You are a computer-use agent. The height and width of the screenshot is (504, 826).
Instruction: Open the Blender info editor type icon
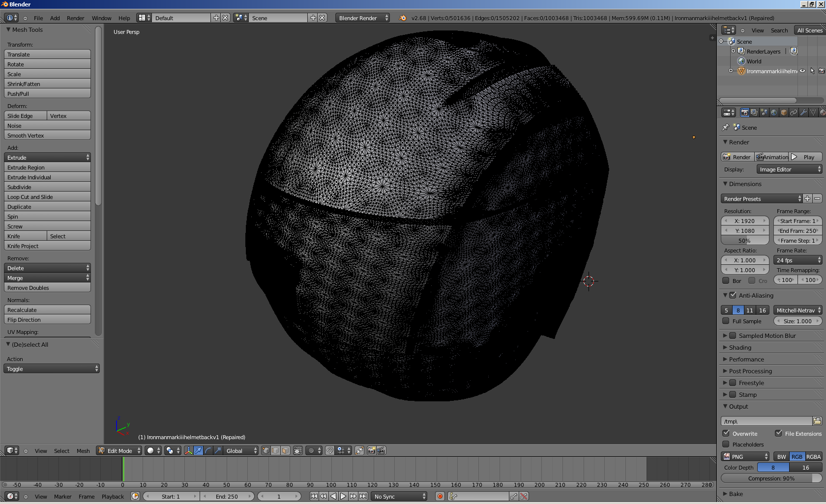click(11, 18)
